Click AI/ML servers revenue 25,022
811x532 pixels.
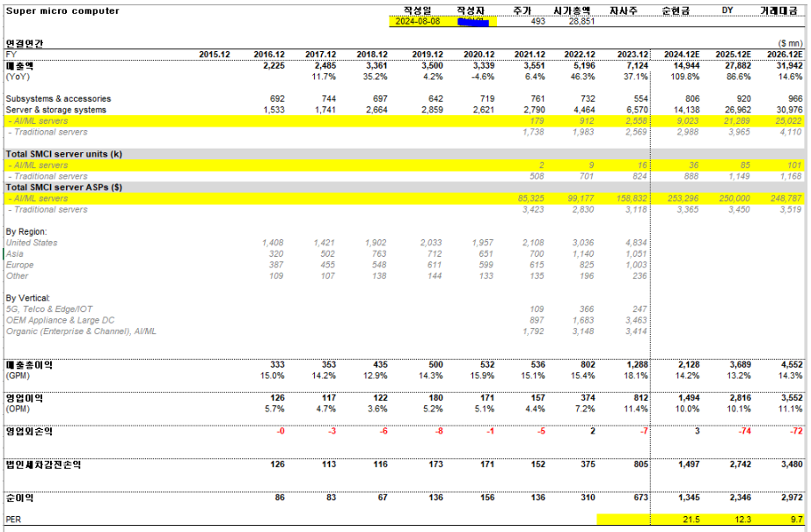tap(788, 121)
